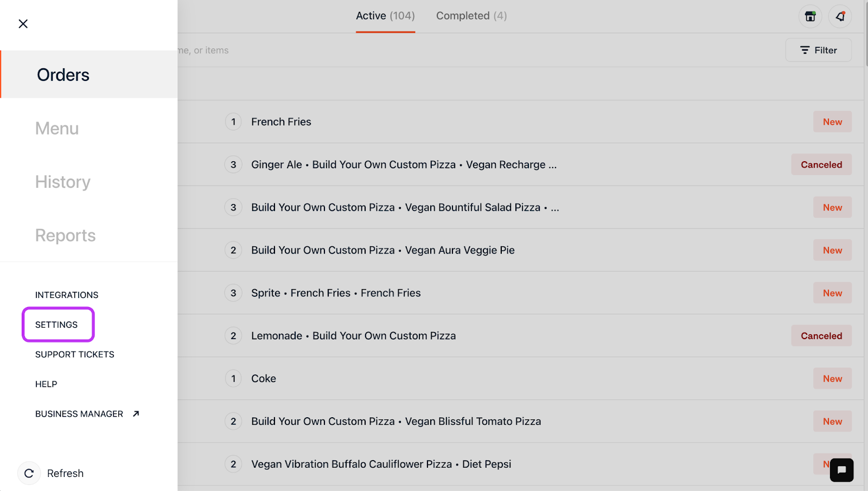Open History from the sidebar
The width and height of the screenshot is (868, 491).
pos(62,182)
